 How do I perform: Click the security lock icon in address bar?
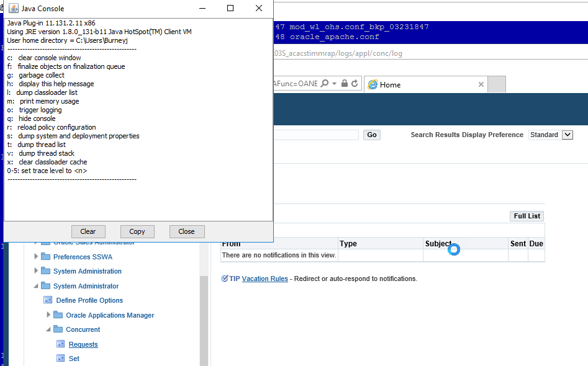point(345,84)
